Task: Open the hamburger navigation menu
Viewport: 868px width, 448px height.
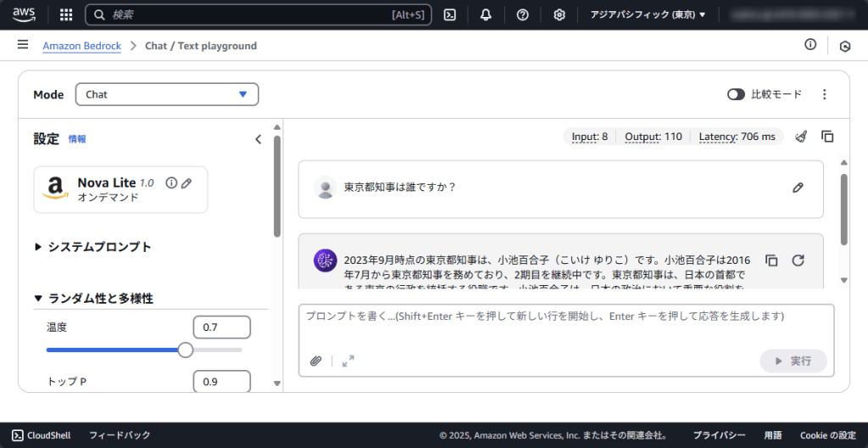Action: tap(23, 45)
